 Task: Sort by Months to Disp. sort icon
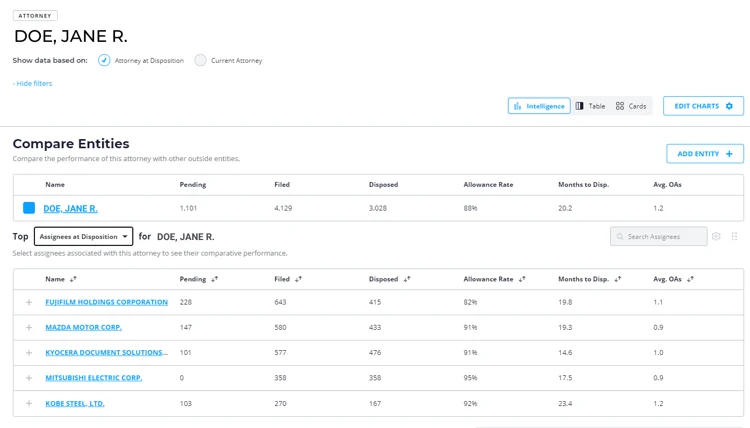[618, 279]
